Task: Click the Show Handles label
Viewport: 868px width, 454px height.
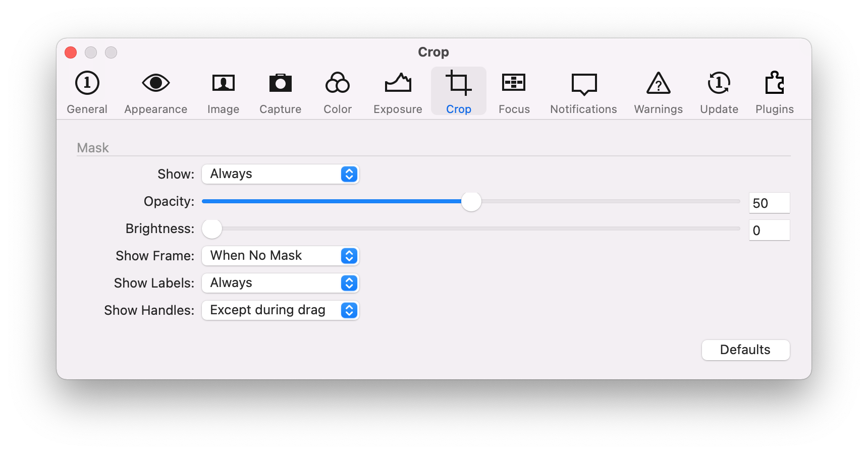Action: (149, 310)
